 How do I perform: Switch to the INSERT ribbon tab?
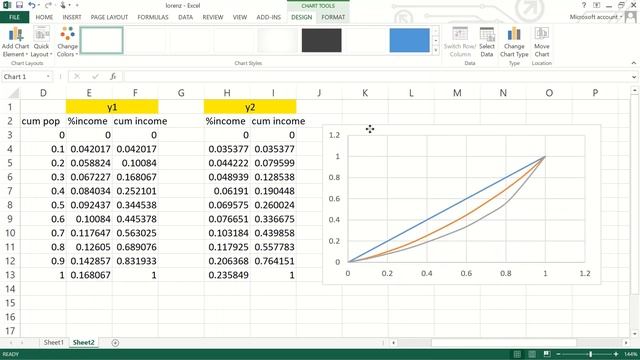click(72, 17)
